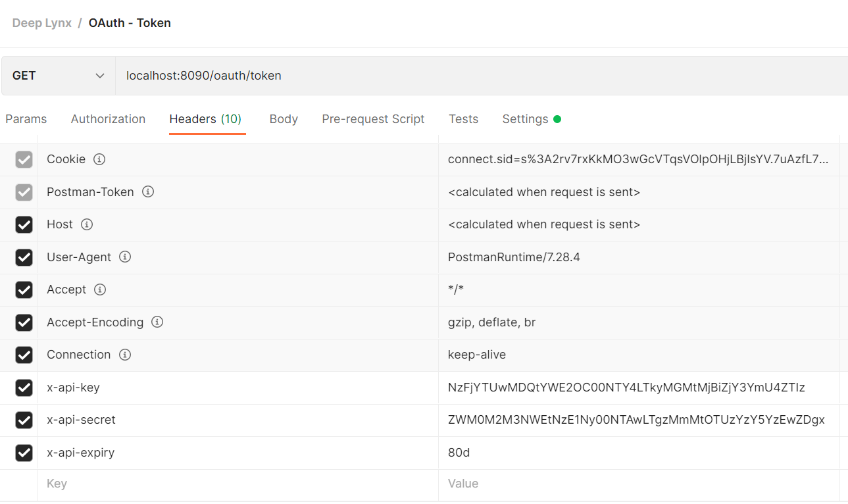This screenshot has width=848, height=504.
Task: Disable the Accept header checkbox
Action: (24, 290)
